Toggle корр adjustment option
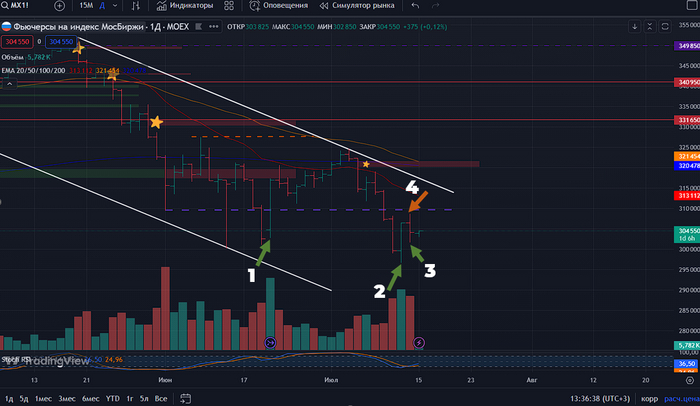 click(x=650, y=398)
